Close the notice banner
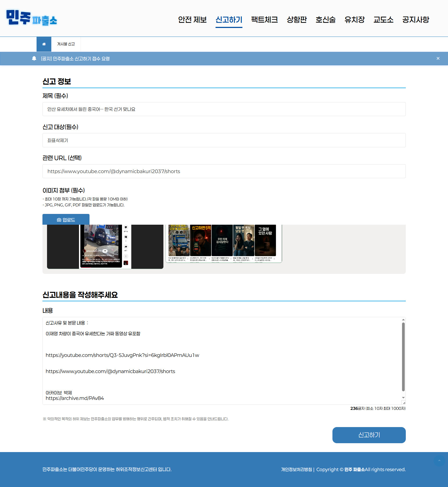448x487 pixels. pos(438,58)
